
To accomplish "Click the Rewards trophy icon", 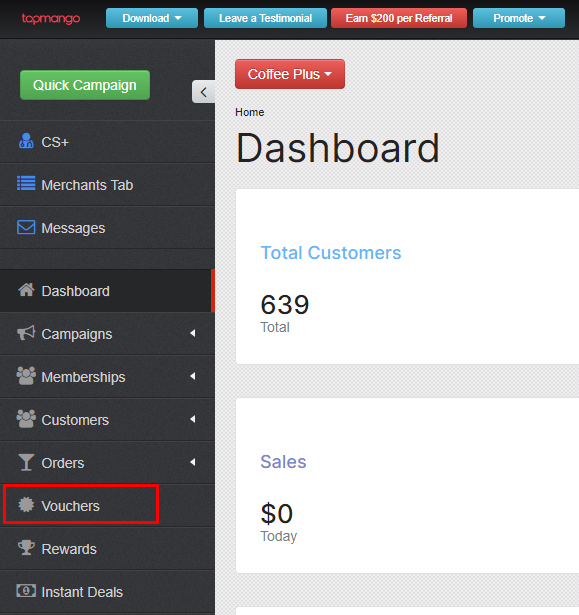I will (26, 548).
